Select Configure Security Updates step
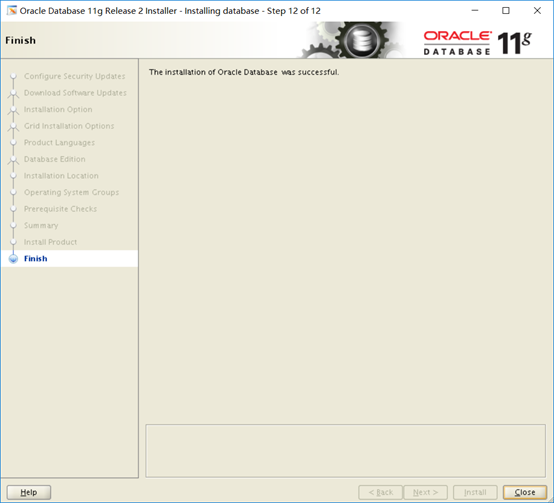This screenshot has width=554, height=503. pos(75,76)
